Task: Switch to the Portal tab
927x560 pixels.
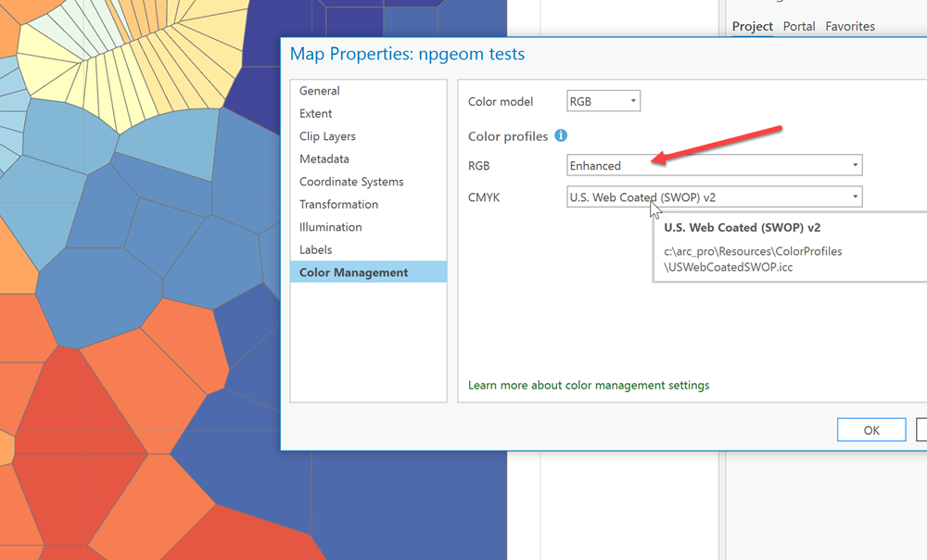Action: click(x=798, y=26)
